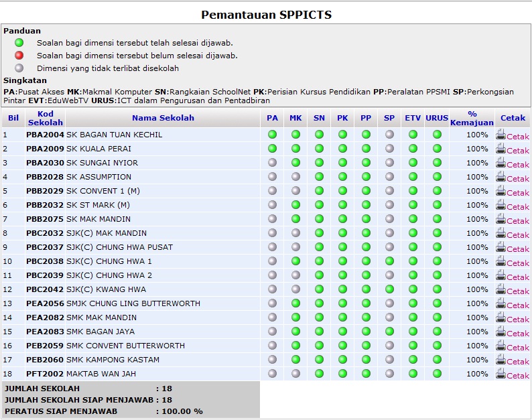
Task: Select school code PBA2004
Action: pyautogui.click(x=45, y=135)
